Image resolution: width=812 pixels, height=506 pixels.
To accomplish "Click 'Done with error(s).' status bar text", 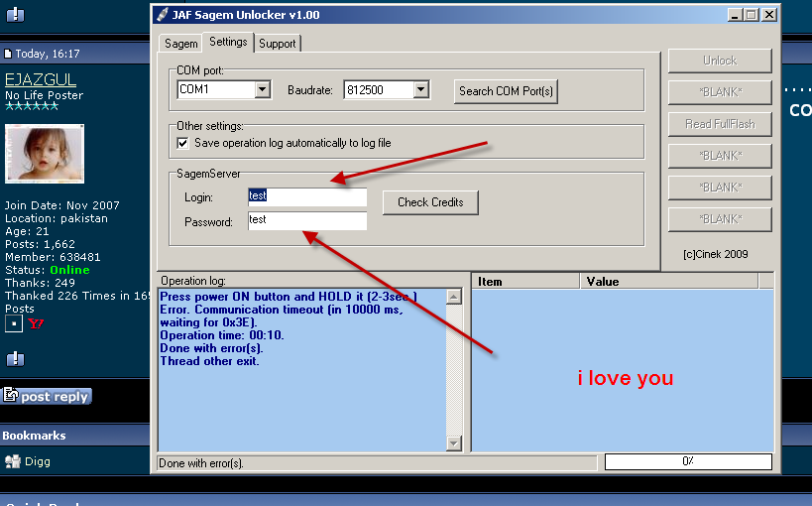I will pyautogui.click(x=201, y=463).
